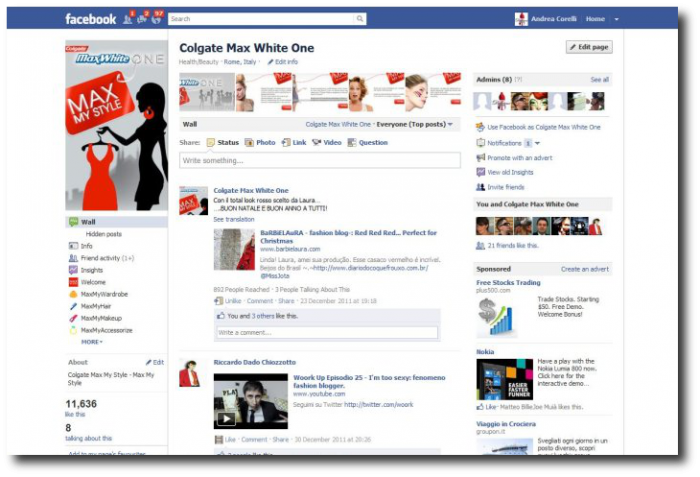Click the Write a comment field
Image resolution: width=700 pixels, height=477 pixels.
pos(327,332)
